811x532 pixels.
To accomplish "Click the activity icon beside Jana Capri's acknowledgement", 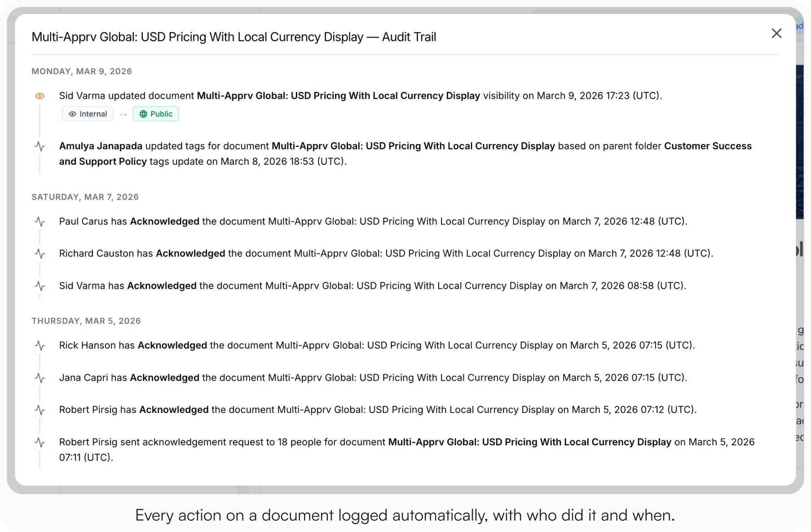I will pos(40,378).
